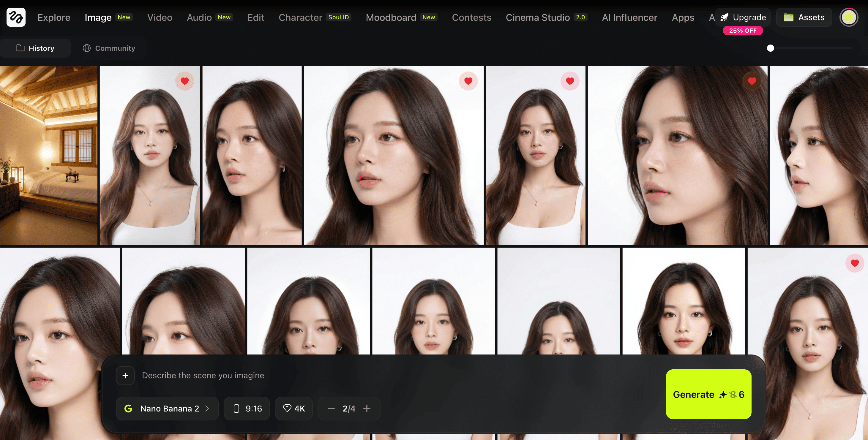Select the Video menu item
This screenshot has height=440, width=868.
pyautogui.click(x=160, y=17)
